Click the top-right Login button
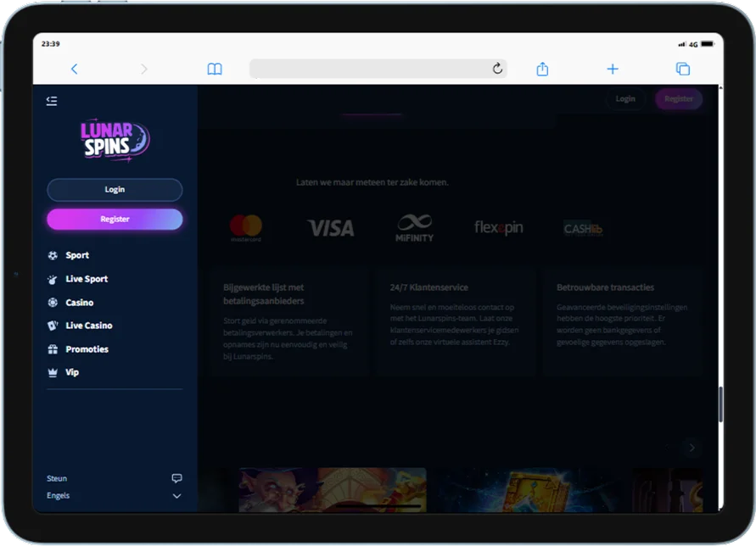This screenshot has height=546, width=756. (x=625, y=99)
